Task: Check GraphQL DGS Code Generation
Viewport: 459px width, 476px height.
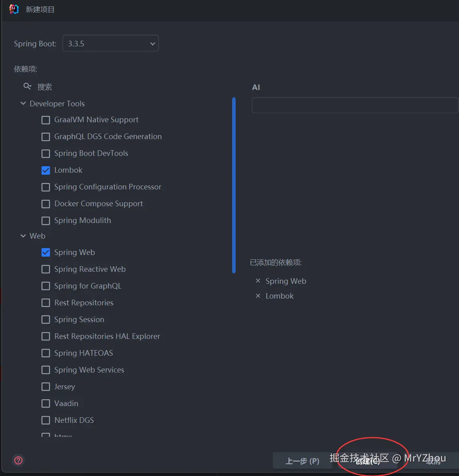Action: point(46,137)
